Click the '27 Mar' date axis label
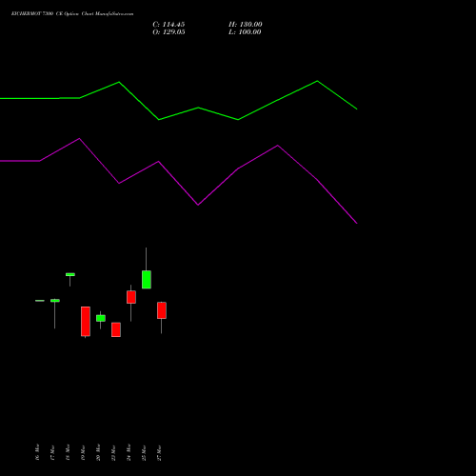Viewport: 476px width, 476px height. (159, 452)
